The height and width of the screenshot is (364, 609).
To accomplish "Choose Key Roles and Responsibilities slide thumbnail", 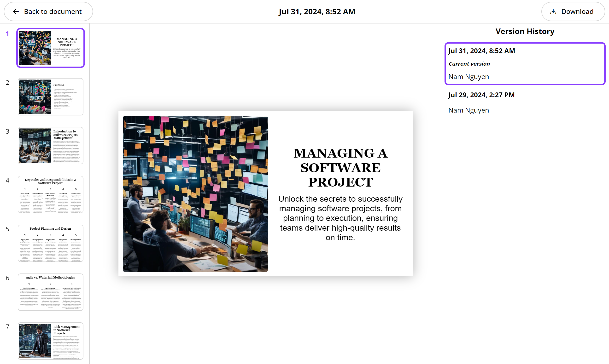I will [x=51, y=194].
